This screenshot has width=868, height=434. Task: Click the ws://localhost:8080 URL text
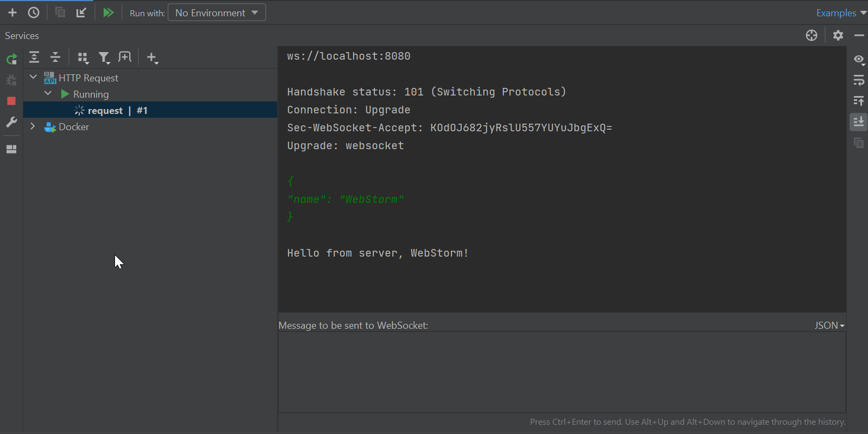349,56
